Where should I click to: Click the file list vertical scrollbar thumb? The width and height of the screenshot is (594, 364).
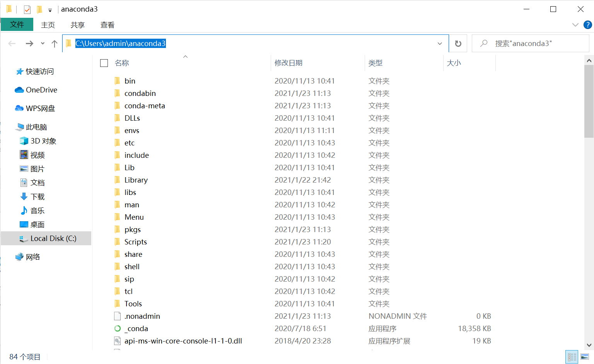(589, 101)
